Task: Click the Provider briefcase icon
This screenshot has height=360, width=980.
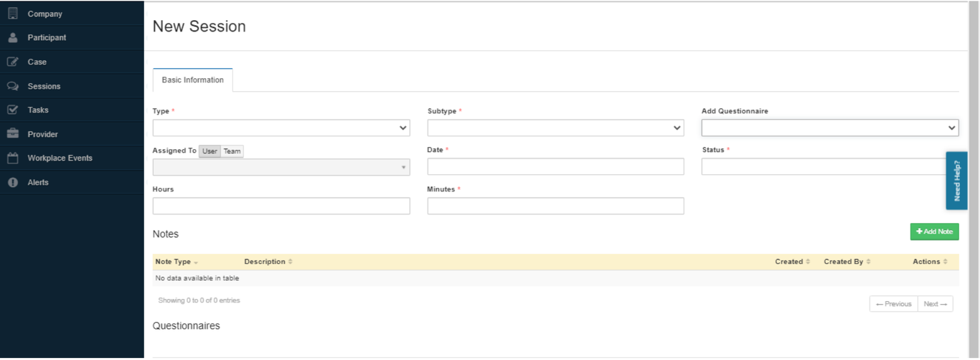Action: tap(12, 134)
